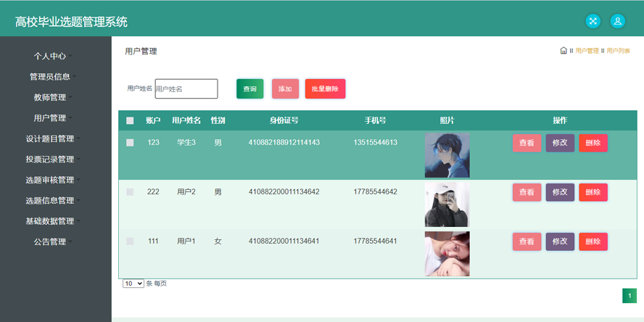Focus the 用户姓名 search input field
This screenshot has width=644, height=322.
pos(186,88)
